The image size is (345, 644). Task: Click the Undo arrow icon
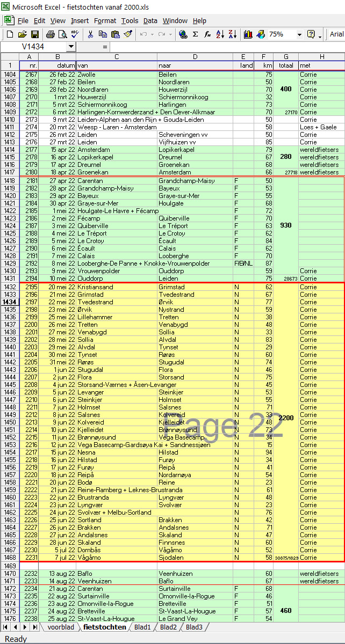[143, 34]
